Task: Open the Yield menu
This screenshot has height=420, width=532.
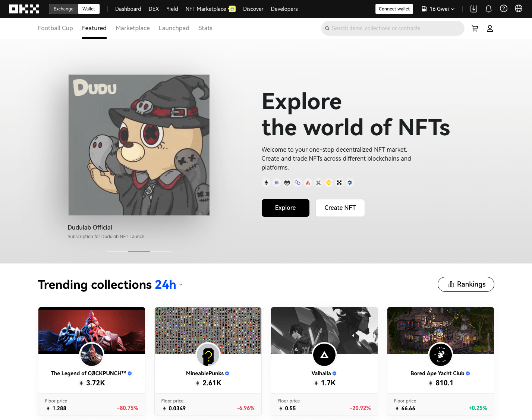Action: 172,9
